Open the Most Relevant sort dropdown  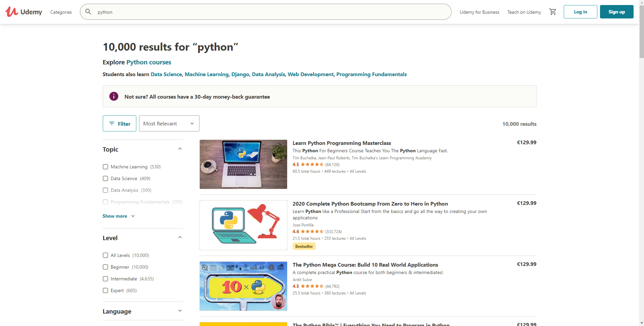click(x=169, y=123)
